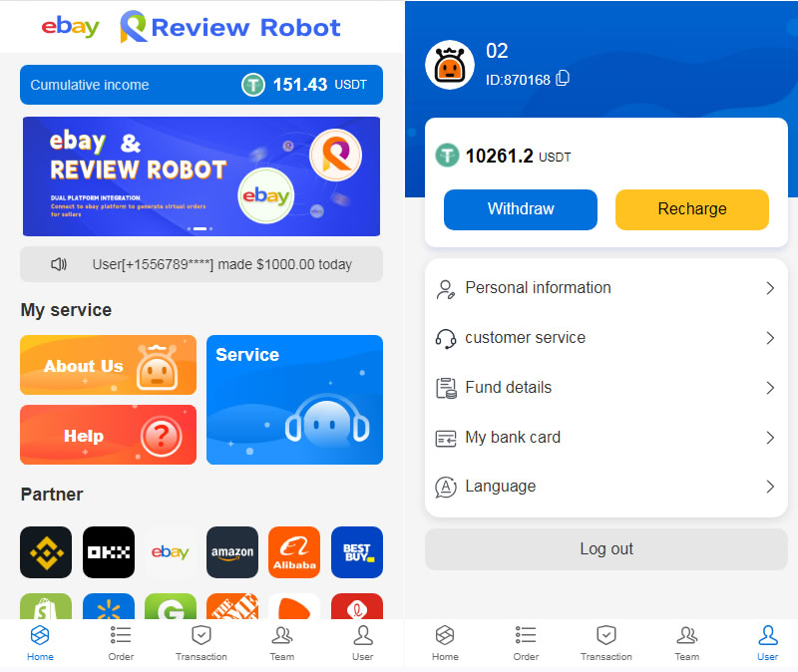Open the OKX partner icon
Screen dimensions: 798x672
click(x=109, y=552)
